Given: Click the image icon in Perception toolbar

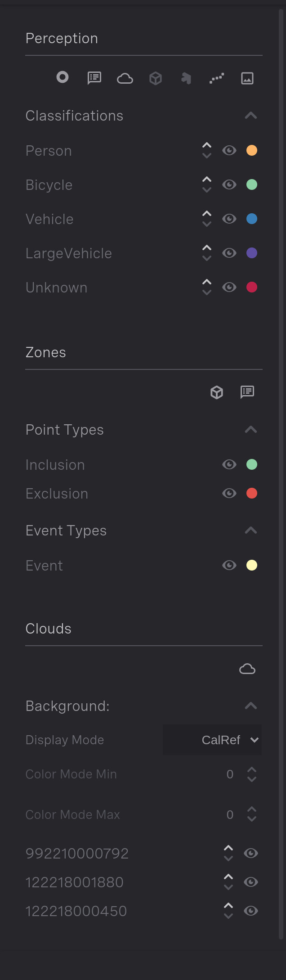Looking at the screenshot, I should pyautogui.click(x=247, y=79).
